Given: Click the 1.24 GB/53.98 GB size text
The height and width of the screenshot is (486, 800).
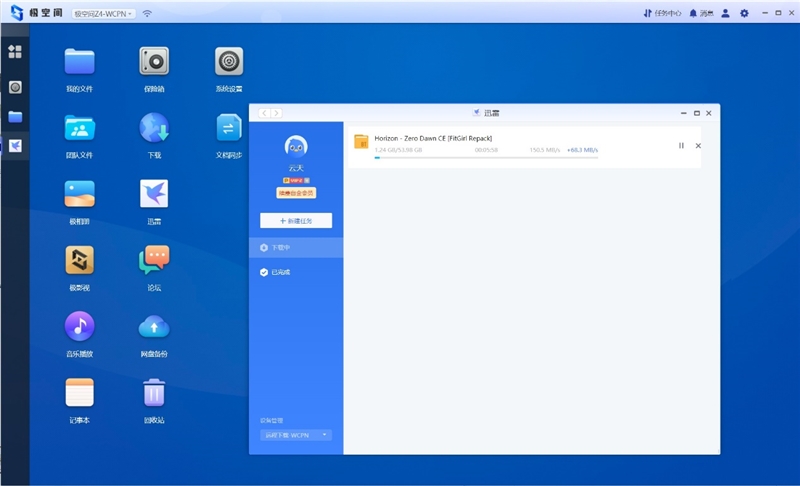Looking at the screenshot, I should [398, 150].
